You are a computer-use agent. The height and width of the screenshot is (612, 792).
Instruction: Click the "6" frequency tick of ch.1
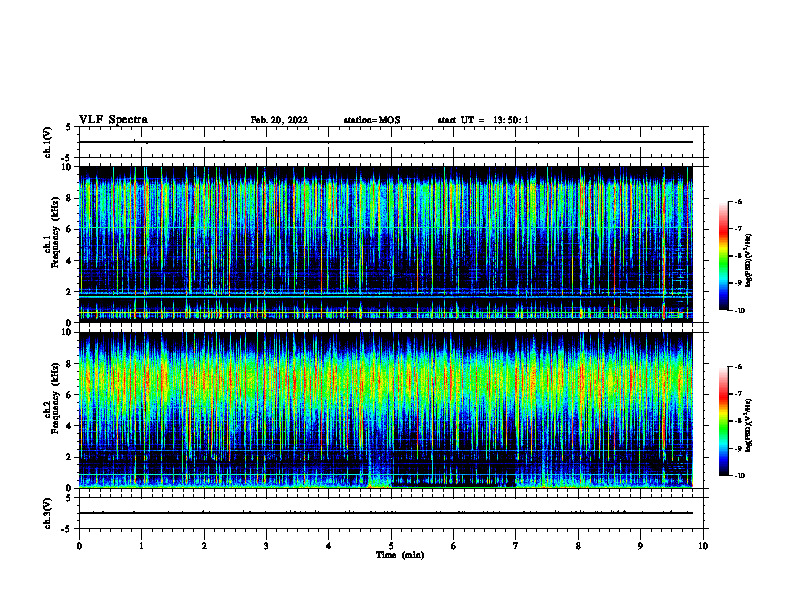pyautogui.click(x=70, y=230)
